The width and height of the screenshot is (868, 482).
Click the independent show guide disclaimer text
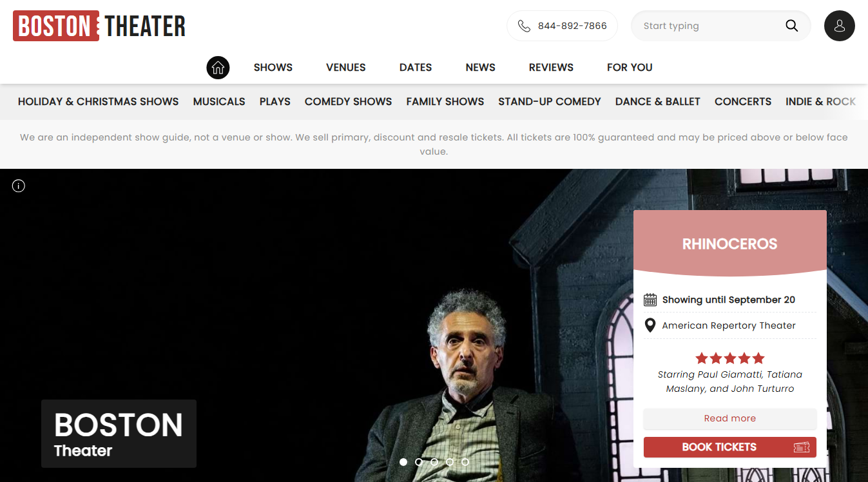pyautogui.click(x=434, y=144)
